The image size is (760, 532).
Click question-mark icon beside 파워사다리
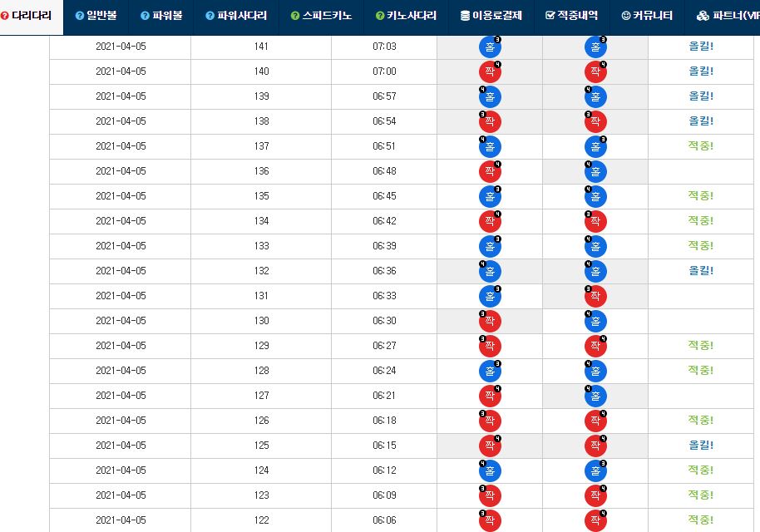click(210, 16)
